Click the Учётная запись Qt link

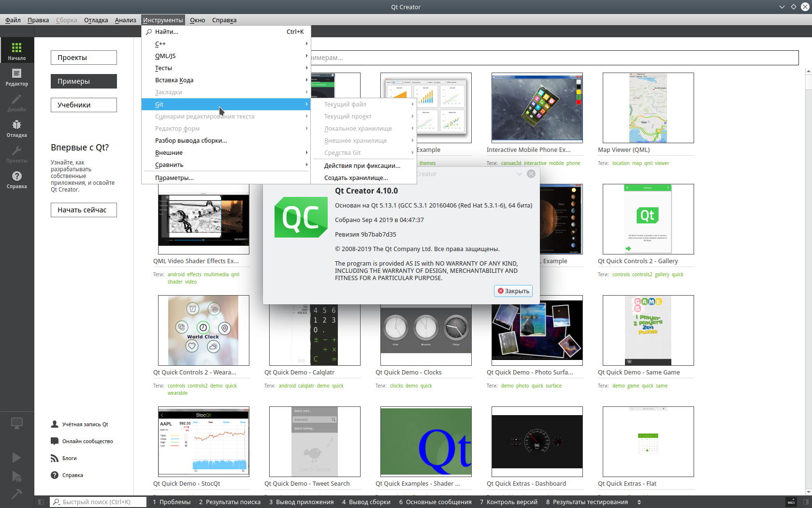point(85,424)
